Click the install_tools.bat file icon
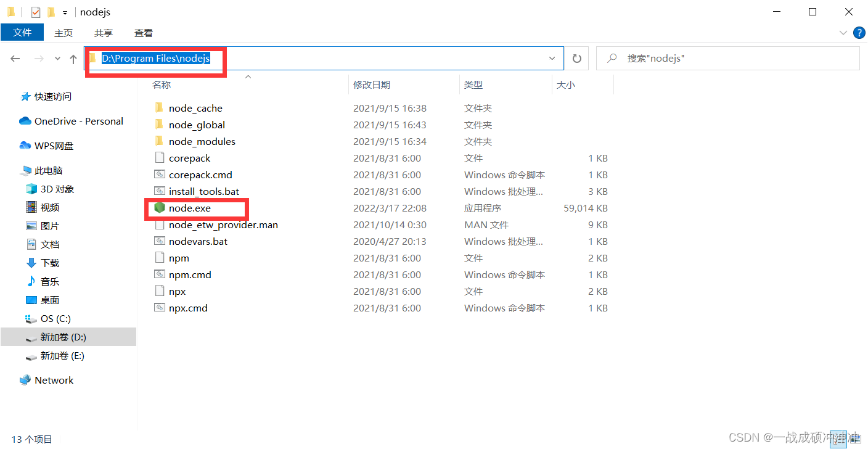The image size is (868, 449). tap(159, 191)
